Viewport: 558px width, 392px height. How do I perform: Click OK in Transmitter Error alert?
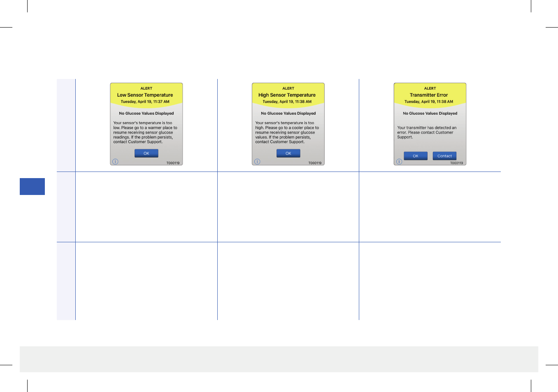[x=415, y=156]
